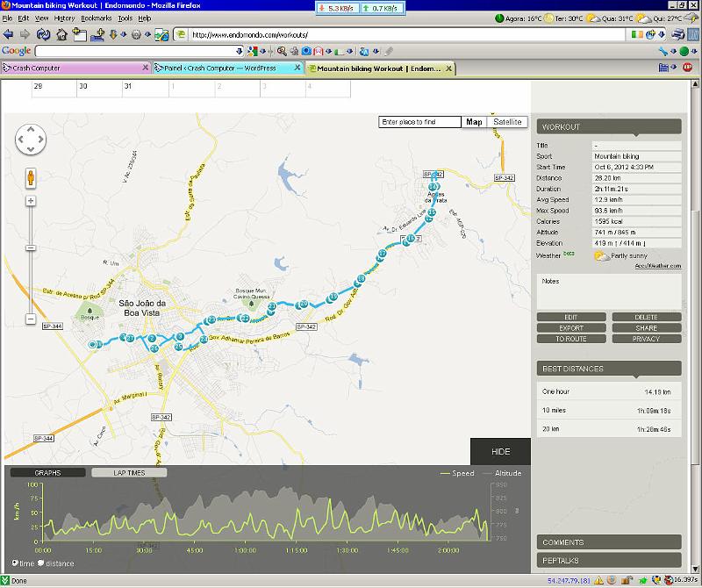Click the TO ROUTE button
This screenshot has height=588, width=702.
click(x=571, y=339)
